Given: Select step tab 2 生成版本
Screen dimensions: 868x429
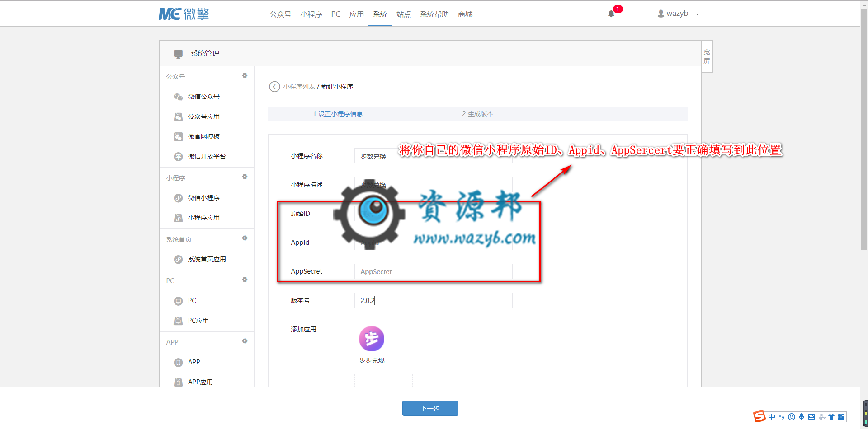Looking at the screenshot, I should point(477,114).
